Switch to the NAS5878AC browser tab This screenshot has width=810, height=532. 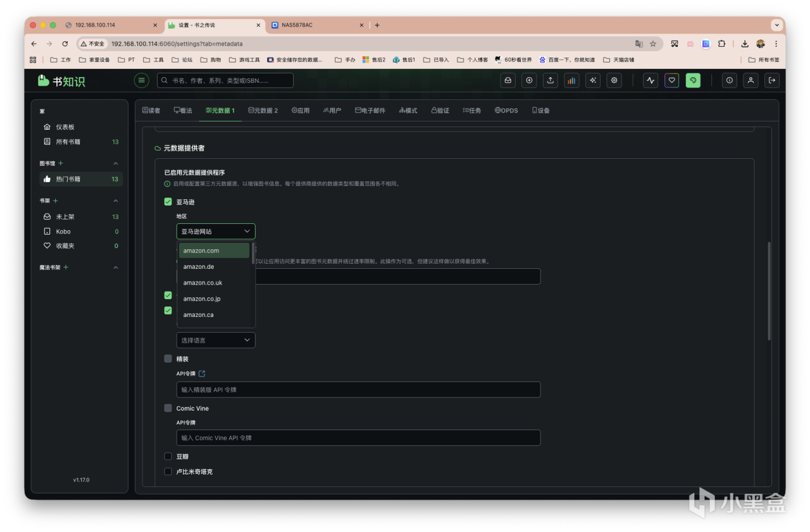(x=318, y=25)
